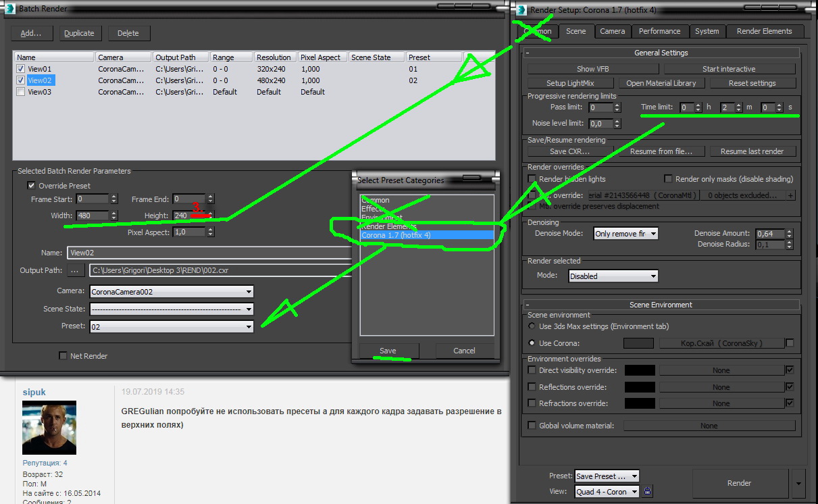The width and height of the screenshot is (818, 504).
Task: Open the Denoise Mode dropdown
Action: pyautogui.click(x=625, y=234)
